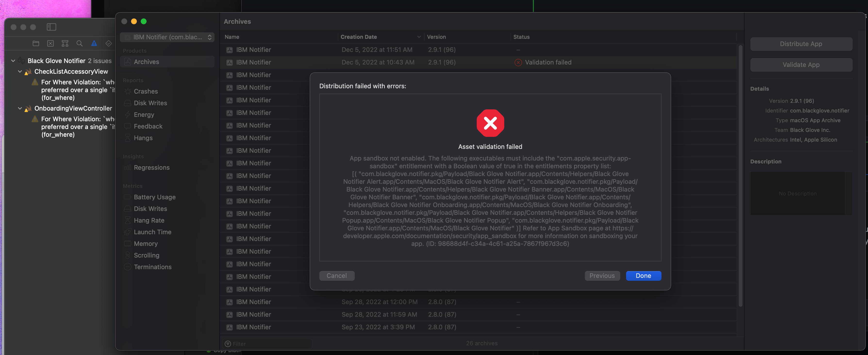Click archive icon for Dec 5 11:51 AM row

(x=230, y=50)
